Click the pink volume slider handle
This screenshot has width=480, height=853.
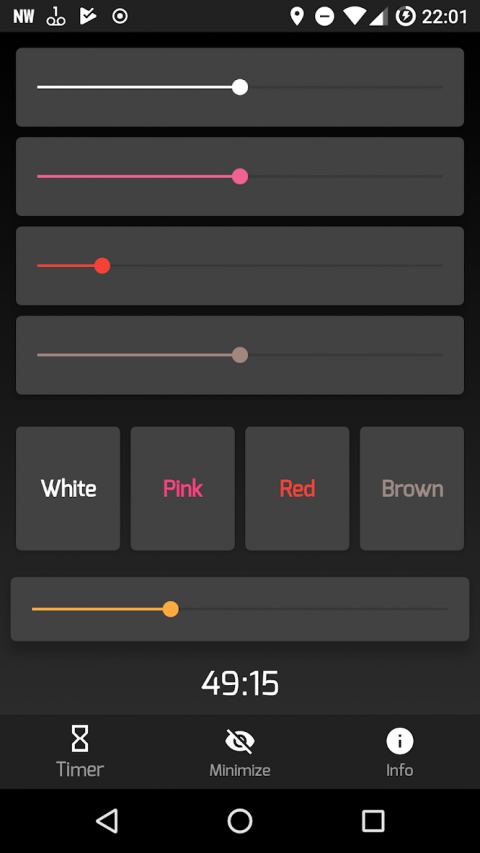pos(240,176)
